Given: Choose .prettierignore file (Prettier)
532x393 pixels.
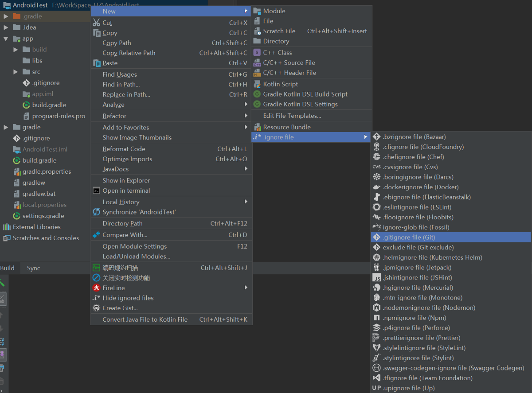Looking at the screenshot, I should [x=451, y=338].
